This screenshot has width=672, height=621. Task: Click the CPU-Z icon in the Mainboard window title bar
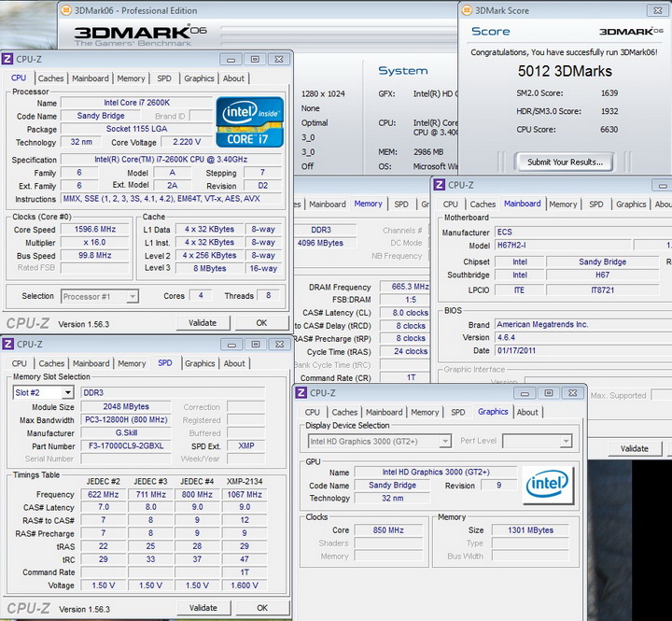(x=439, y=185)
